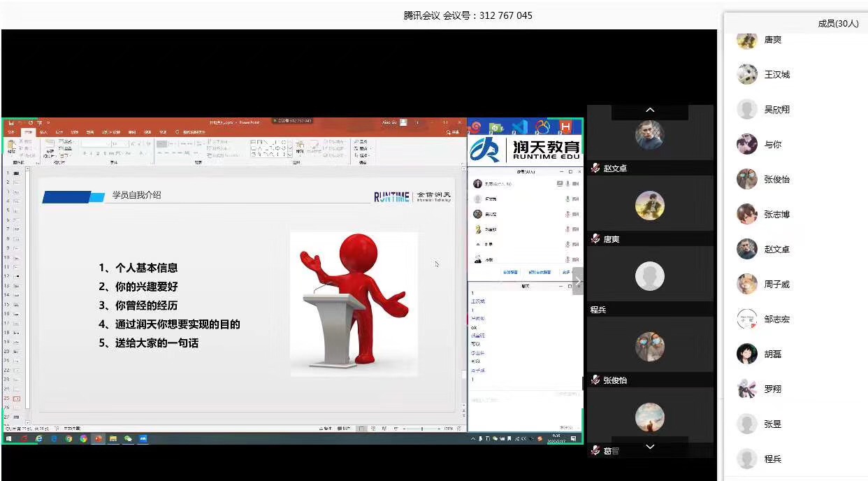
Task: Open PowerPoint from the taskbar
Action: tap(98, 438)
